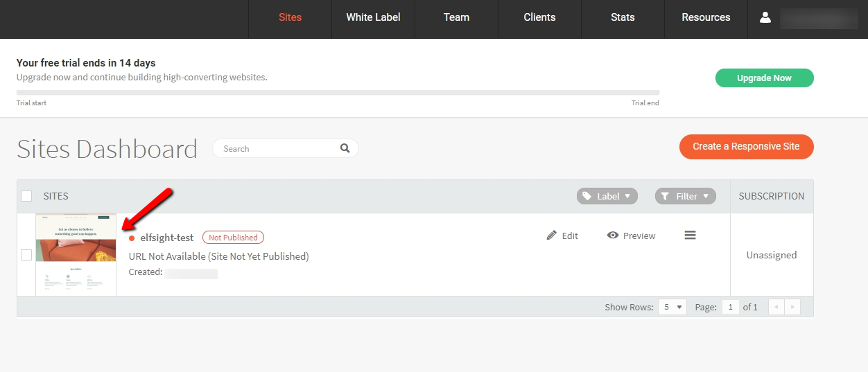Click the page number field
The width and height of the screenshot is (868, 372).
click(x=730, y=307)
